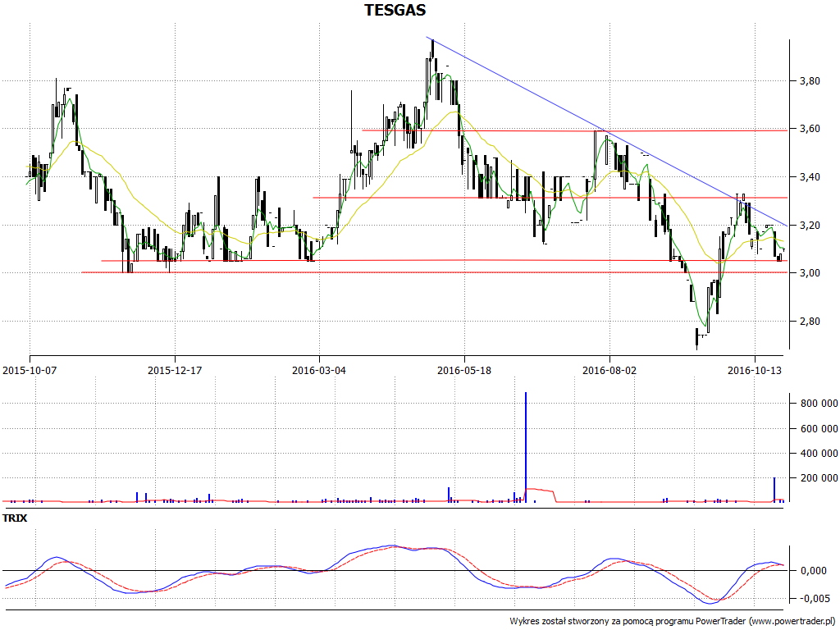
Task: Click the 2016-03-04 date label
Action: 319,370
